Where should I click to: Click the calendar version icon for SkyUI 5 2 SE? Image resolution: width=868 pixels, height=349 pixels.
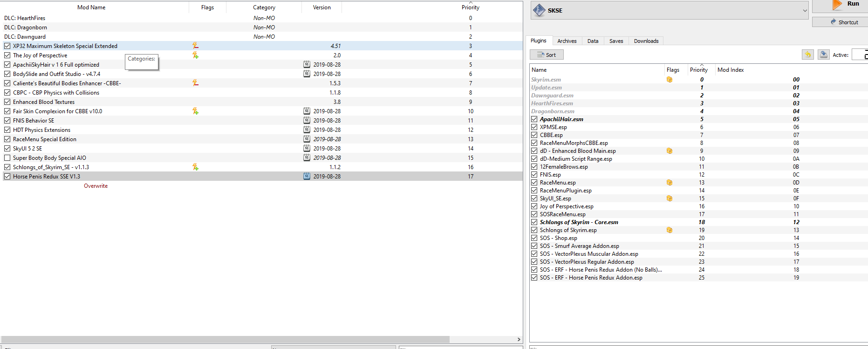click(307, 148)
